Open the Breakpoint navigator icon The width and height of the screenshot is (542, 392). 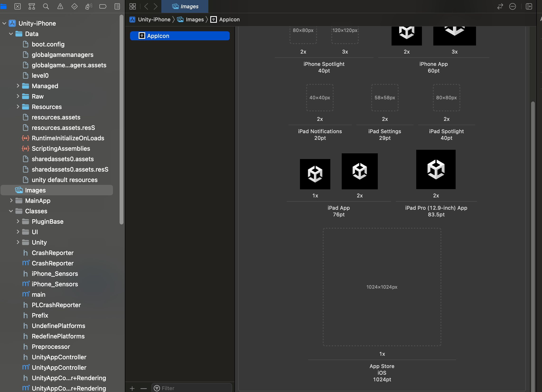click(x=103, y=6)
